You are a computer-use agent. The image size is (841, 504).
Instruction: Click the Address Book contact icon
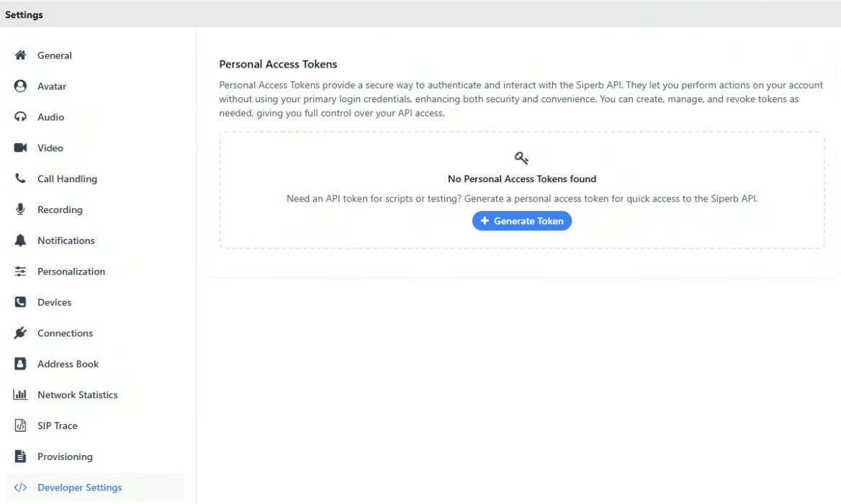tap(20, 364)
